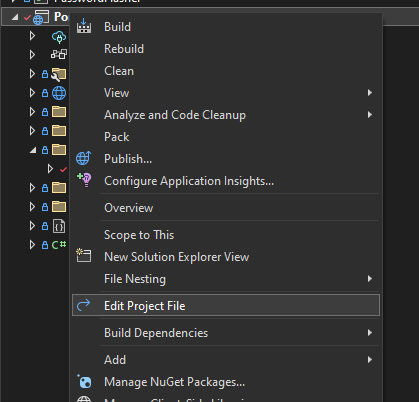This screenshot has height=402, width=419.
Task: Expand the nested item with the red checkmark
Action: [50, 169]
